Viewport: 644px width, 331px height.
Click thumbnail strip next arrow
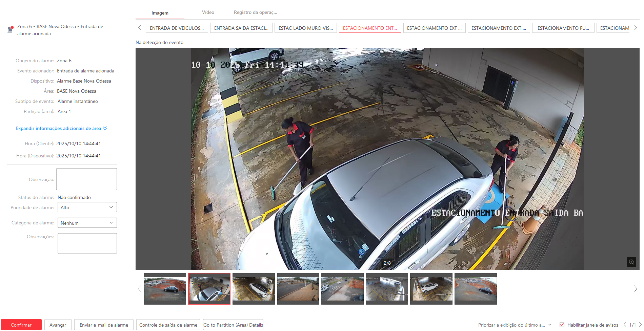[x=635, y=289]
